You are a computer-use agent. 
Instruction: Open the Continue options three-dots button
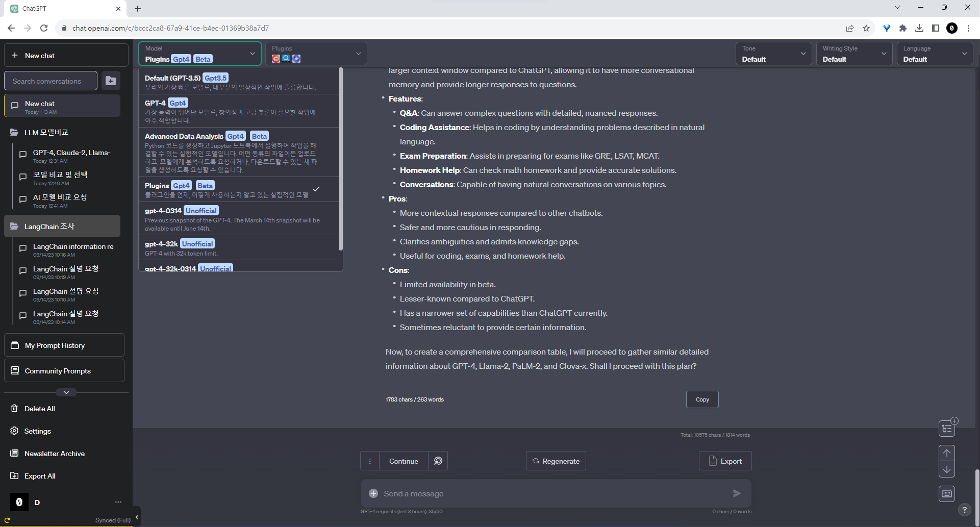(x=370, y=461)
